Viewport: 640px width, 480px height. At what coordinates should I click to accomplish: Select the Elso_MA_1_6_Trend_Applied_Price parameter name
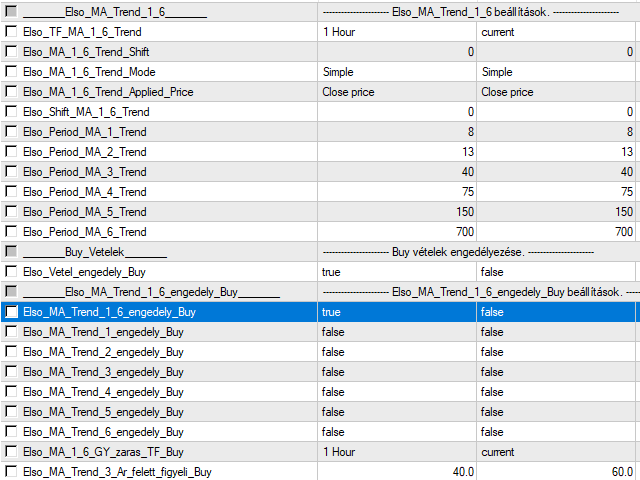click(108, 92)
